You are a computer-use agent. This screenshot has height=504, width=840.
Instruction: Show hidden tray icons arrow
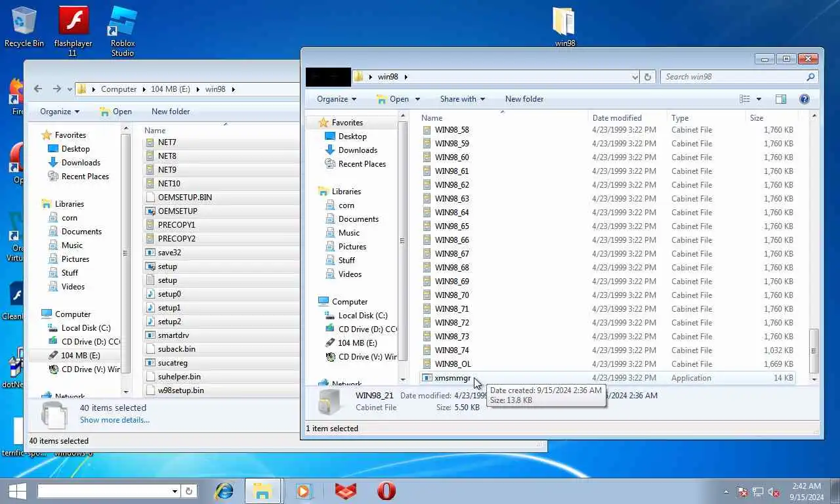coord(726,492)
